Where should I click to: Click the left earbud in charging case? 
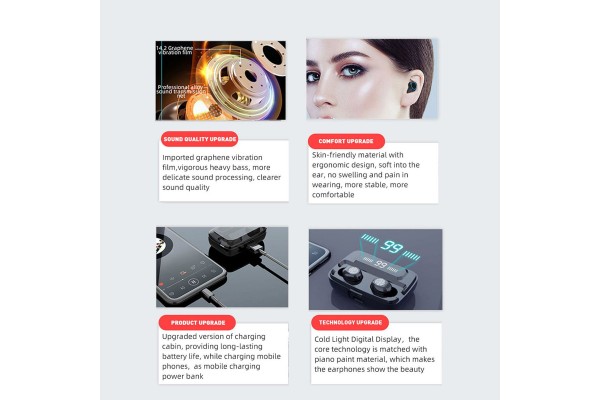pos(351,274)
